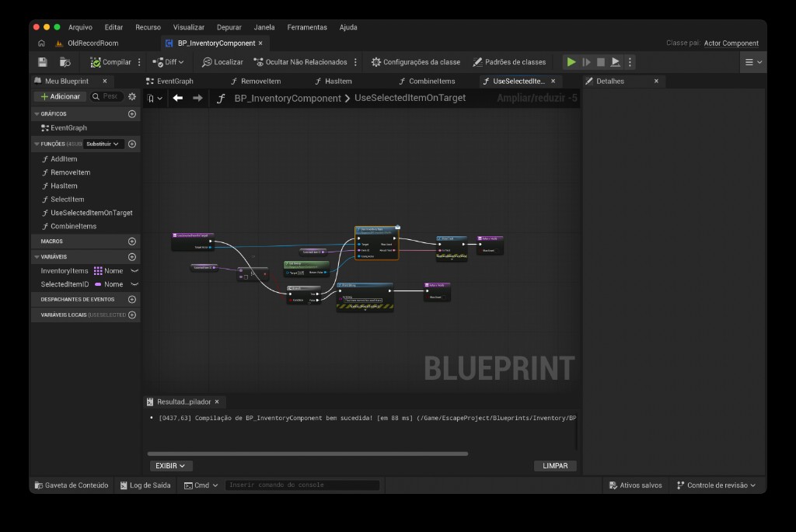Viewport: 796px width, 532px height.
Task: Open the graph bookmarks dropdown
Action: pos(155,99)
